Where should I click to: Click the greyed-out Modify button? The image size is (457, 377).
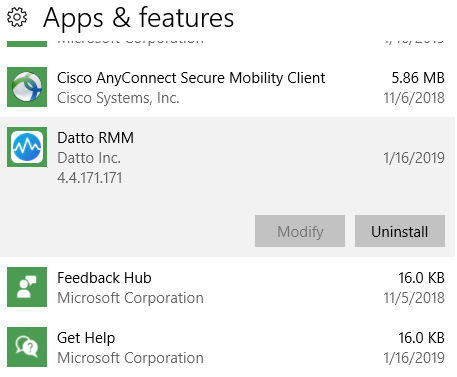(x=300, y=231)
